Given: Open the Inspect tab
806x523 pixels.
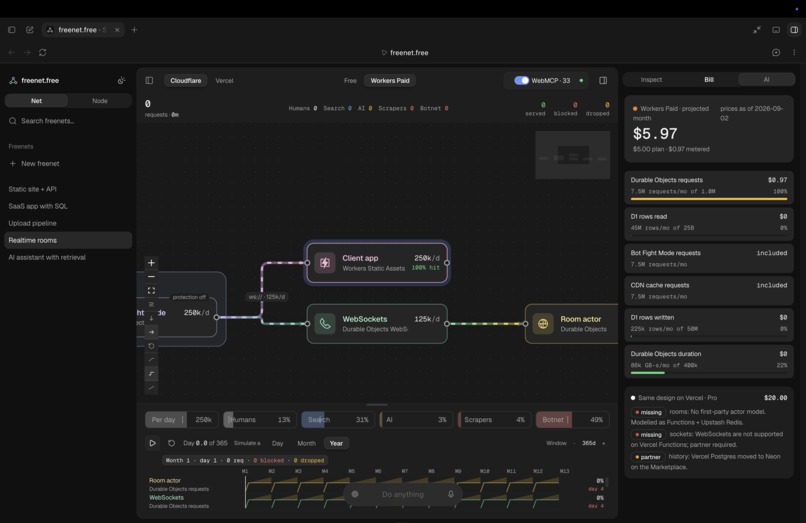Looking at the screenshot, I should pos(651,80).
